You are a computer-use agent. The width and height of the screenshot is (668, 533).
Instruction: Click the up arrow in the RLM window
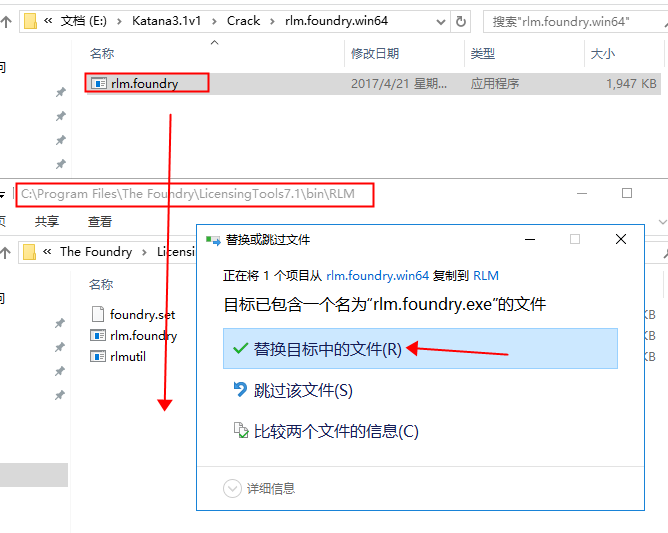(6, 253)
